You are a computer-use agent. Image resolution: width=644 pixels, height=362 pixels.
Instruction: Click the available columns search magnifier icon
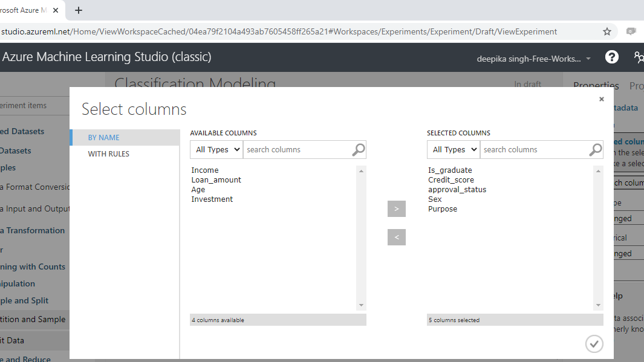[x=358, y=150]
